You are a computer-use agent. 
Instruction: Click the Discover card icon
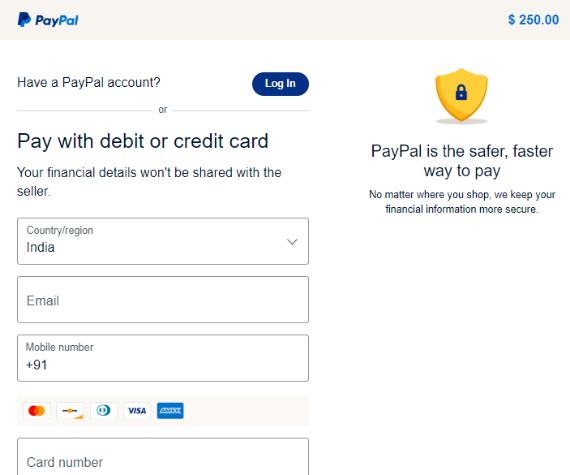tap(70, 411)
